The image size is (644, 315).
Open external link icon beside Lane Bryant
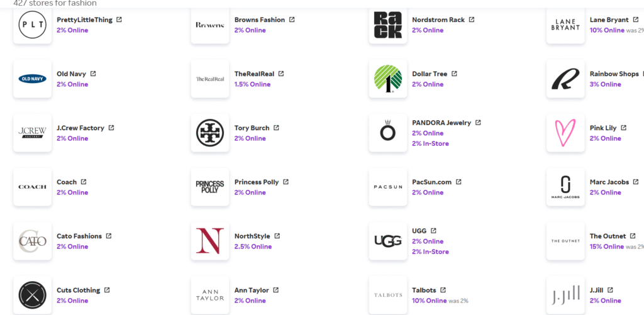635,19
